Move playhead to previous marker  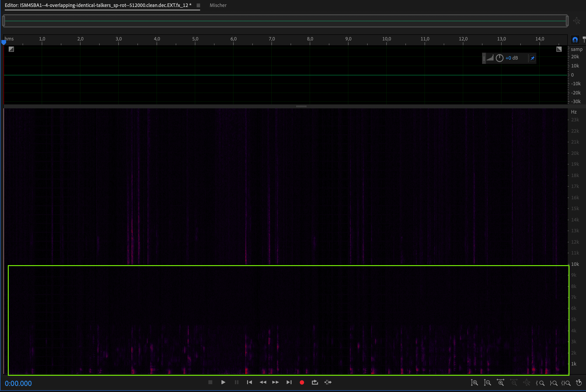[249, 382]
